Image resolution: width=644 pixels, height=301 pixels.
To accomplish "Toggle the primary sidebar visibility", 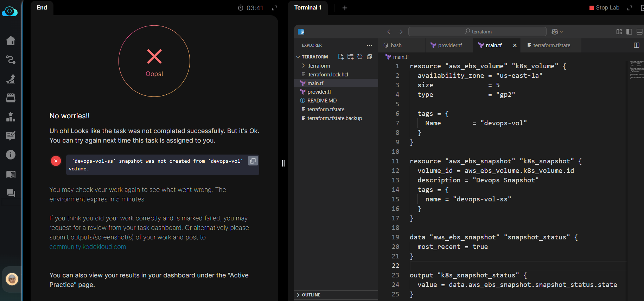I will click(x=629, y=32).
